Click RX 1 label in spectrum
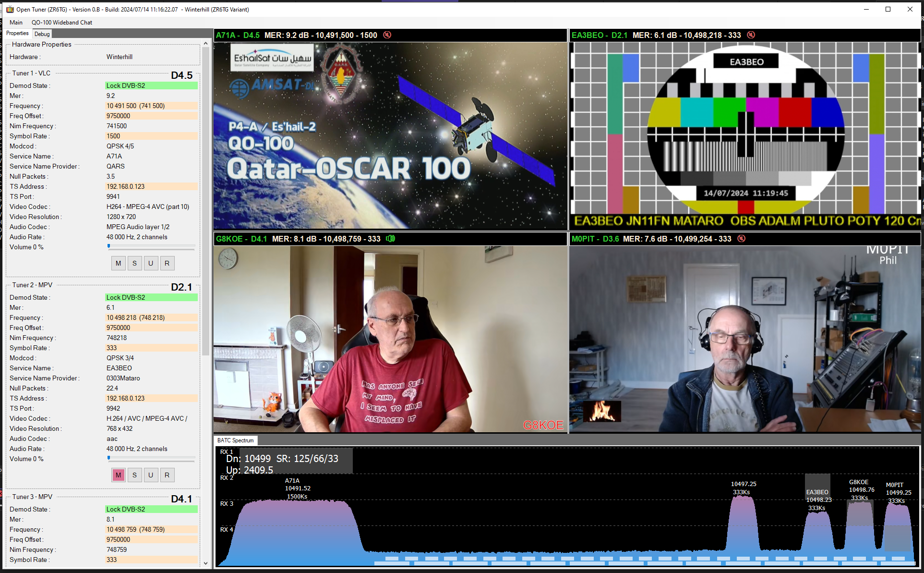 227,451
